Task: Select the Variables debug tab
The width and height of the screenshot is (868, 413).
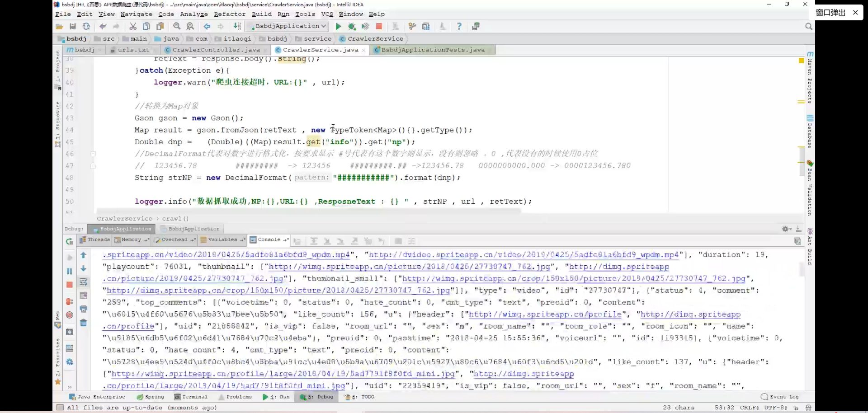Action: tap(222, 240)
